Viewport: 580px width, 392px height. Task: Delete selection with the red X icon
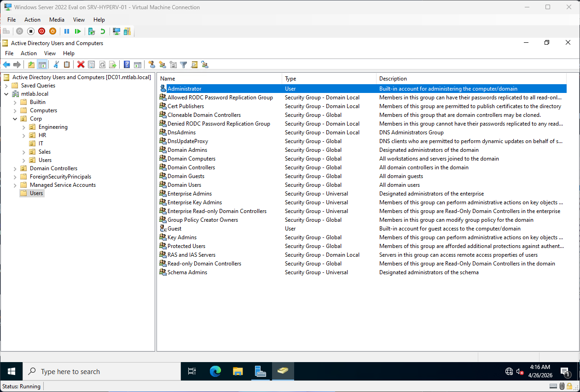point(81,64)
